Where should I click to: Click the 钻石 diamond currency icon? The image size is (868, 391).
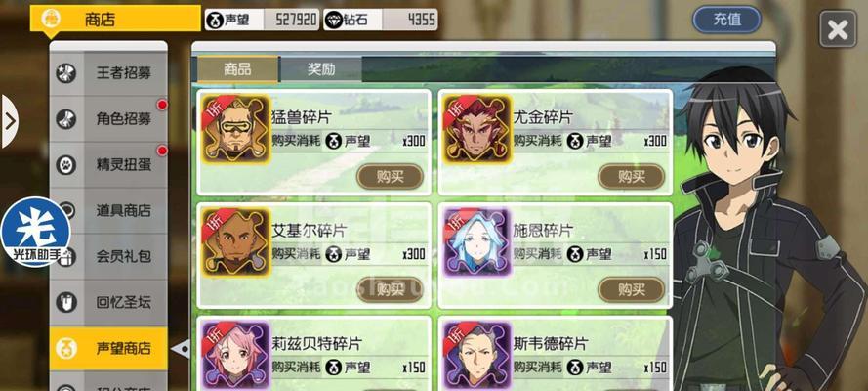pos(333,20)
